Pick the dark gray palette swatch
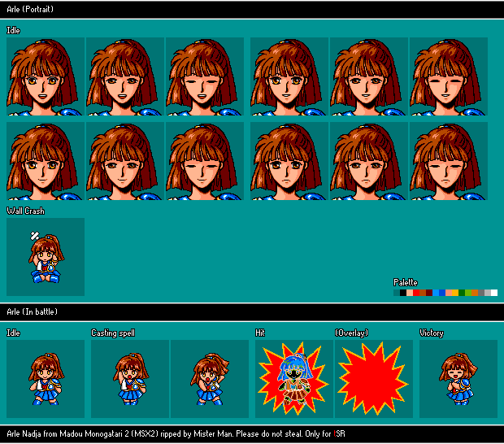 (x=481, y=293)
